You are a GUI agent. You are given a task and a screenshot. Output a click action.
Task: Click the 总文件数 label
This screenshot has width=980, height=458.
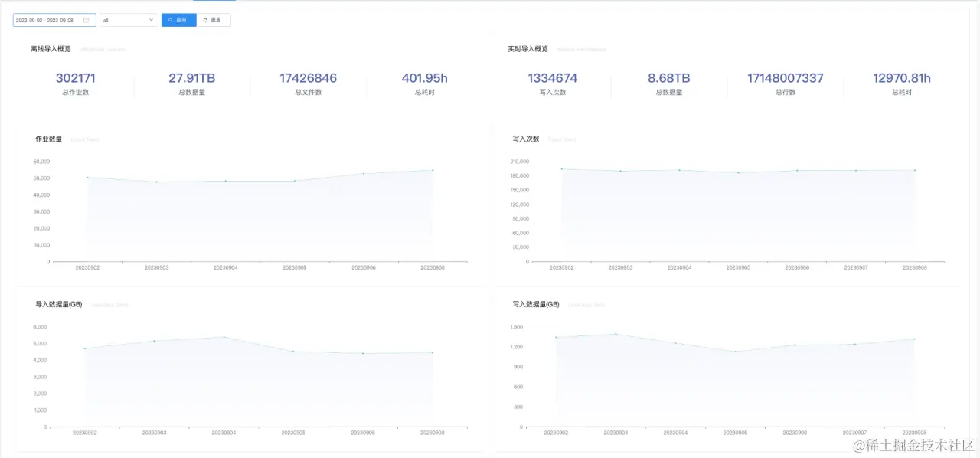309,93
